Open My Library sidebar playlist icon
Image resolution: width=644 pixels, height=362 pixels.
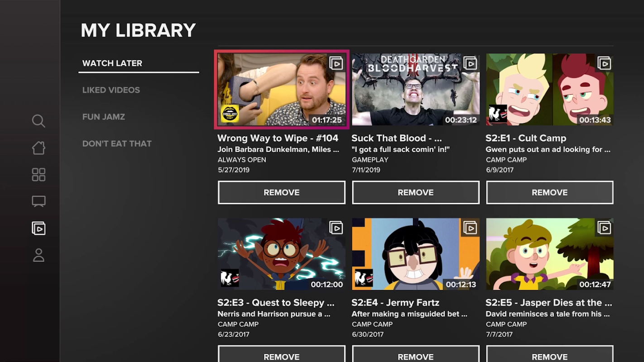click(x=38, y=229)
